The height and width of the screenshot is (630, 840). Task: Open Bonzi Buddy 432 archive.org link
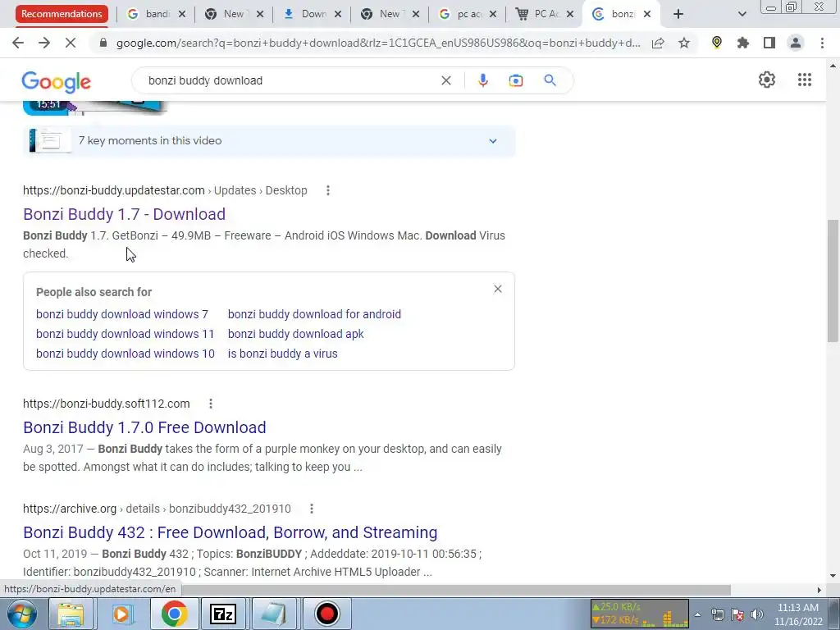tap(231, 532)
